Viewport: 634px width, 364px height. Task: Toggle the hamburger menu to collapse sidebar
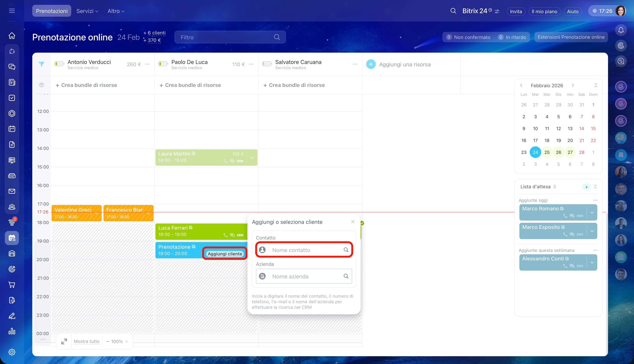12,11
